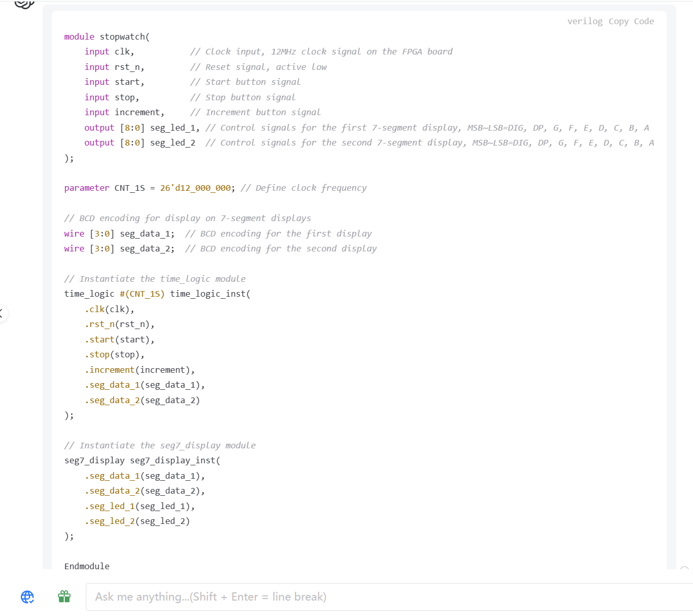Click the 'BCD encoding for display on 7-segment' comment
This screenshot has height=616, width=693.
tap(188, 218)
